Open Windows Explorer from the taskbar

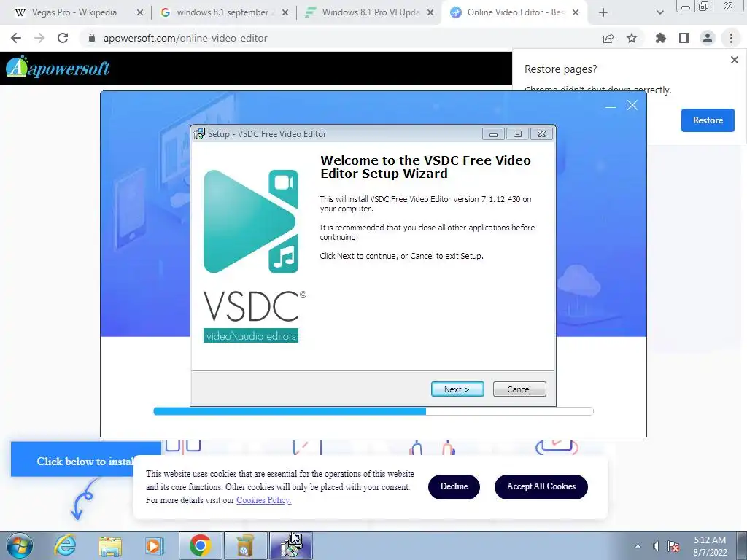coord(110,545)
